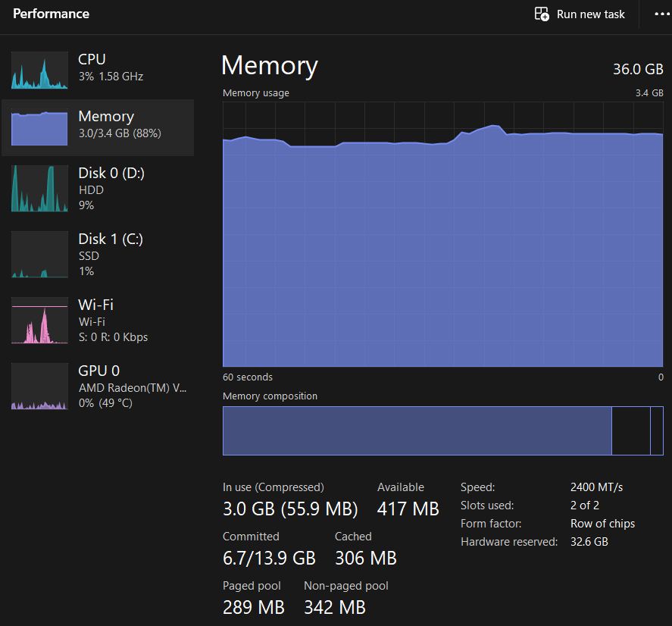
Task: Click the '417 MB' available value
Action: [408, 509]
